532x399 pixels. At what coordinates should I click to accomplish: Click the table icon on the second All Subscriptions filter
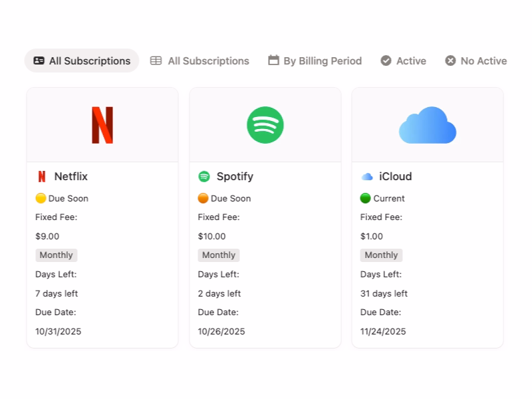pyautogui.click(x=156, y=61)
